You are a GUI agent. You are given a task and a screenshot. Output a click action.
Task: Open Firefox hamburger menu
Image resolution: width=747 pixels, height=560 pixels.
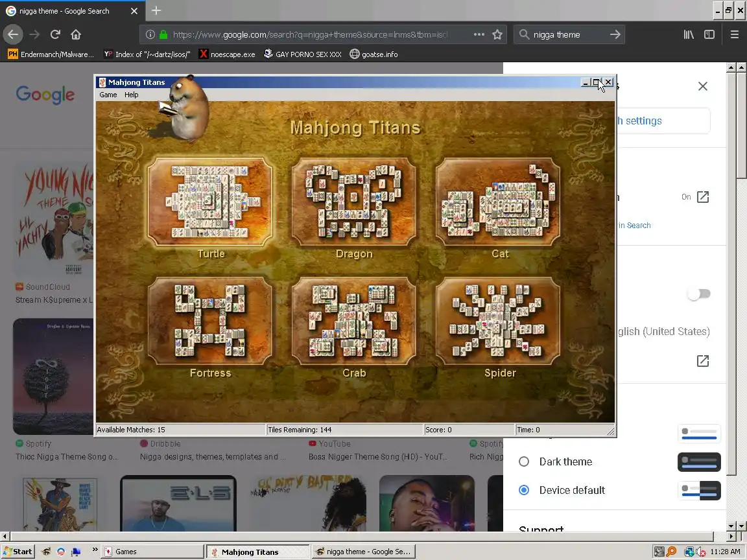(734, 34)
